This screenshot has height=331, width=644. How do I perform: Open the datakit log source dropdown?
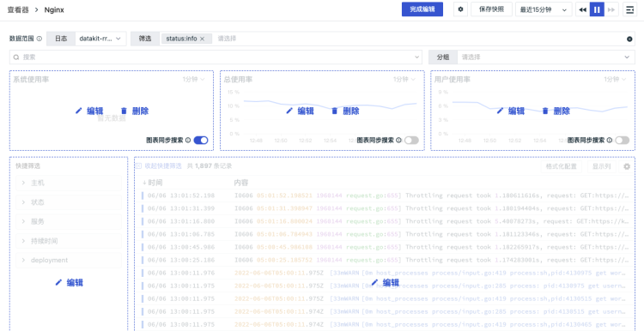tap(100, 39)
